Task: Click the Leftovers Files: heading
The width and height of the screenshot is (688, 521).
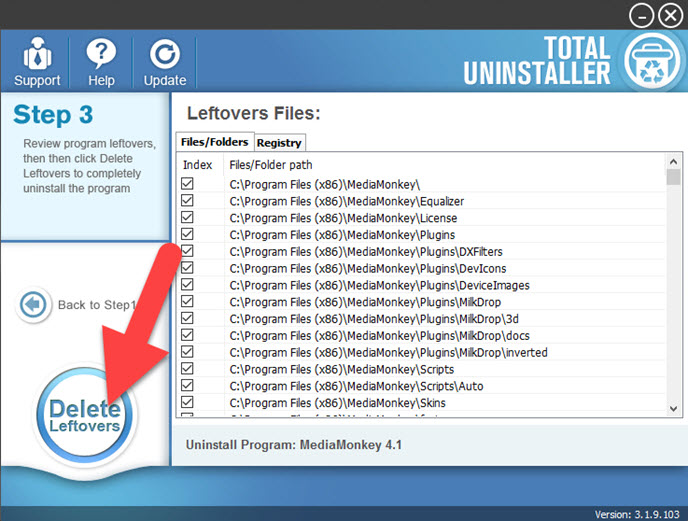Action: pyautogui.click(x=254, y=113)
